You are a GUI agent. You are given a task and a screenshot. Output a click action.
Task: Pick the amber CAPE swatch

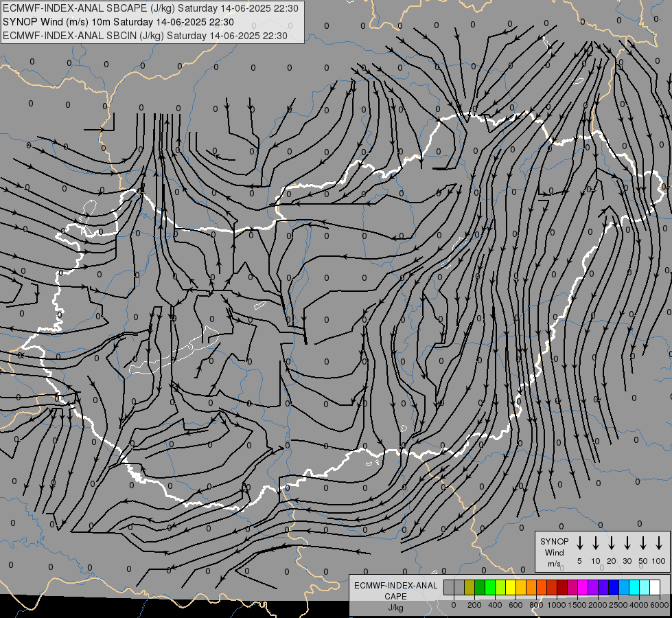[x=521, y=588]
